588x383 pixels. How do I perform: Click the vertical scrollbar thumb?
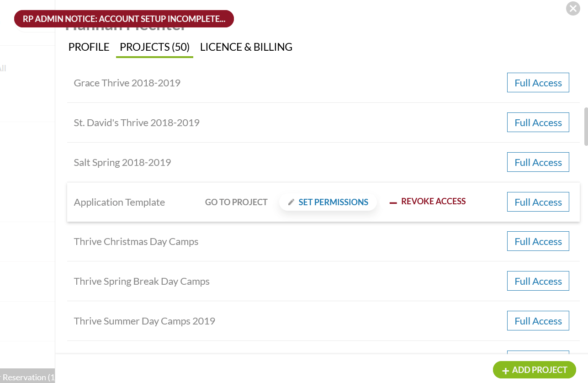[586, 127]
